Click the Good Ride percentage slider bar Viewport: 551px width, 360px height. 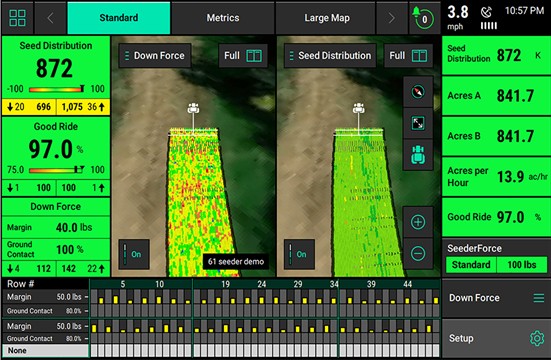[56, 170]
